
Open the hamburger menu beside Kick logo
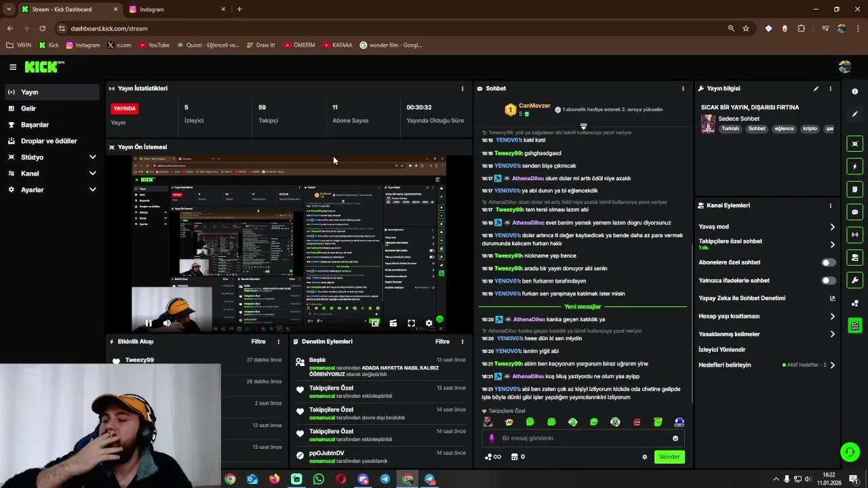(x=13, y=67)
